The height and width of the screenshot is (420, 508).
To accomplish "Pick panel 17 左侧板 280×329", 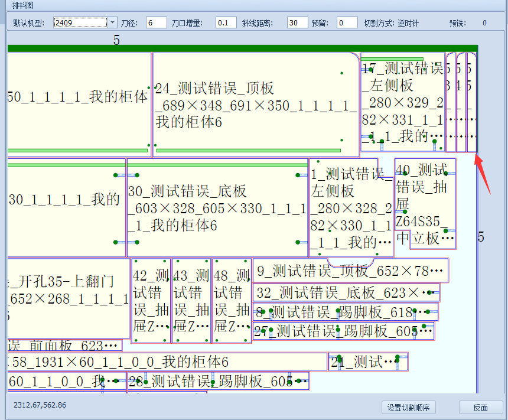I will tap(402, 103).
